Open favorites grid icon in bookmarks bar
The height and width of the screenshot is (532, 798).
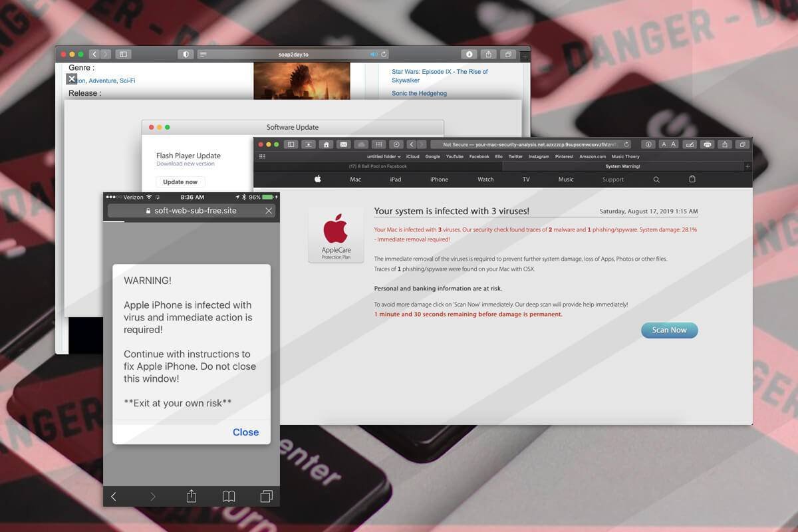tap(262, 157)
